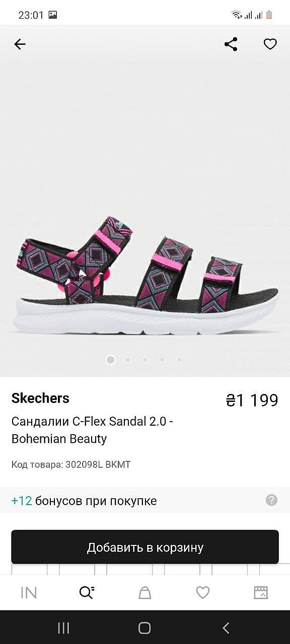Tap the +12 бонусов при покупке row
Viewport: 290px width, 644px height.
click(x=145, y=501)
